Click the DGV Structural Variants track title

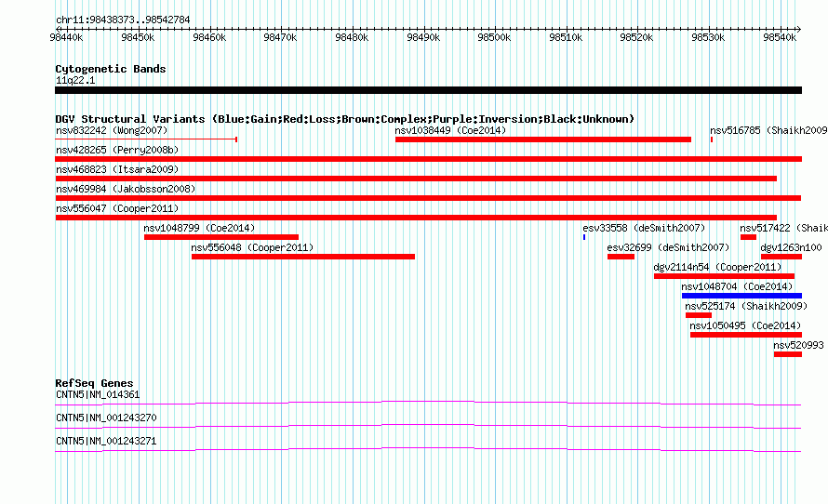click(x=345, y=119)
